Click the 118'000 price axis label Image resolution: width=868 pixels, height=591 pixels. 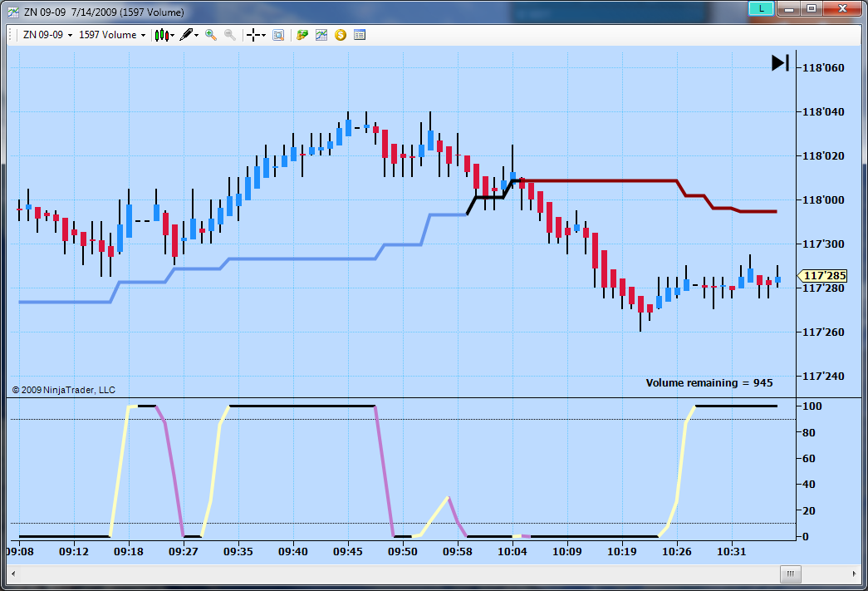tap(824, 200)
